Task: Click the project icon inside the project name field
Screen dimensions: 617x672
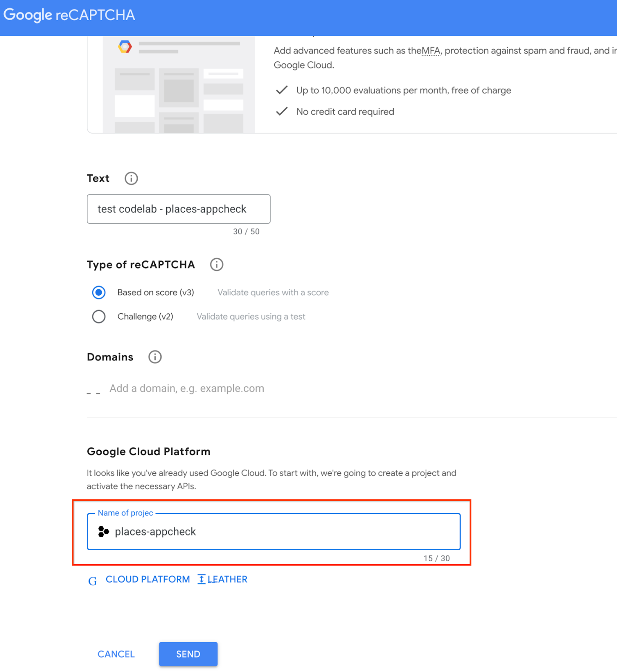Action: point(103,532)
